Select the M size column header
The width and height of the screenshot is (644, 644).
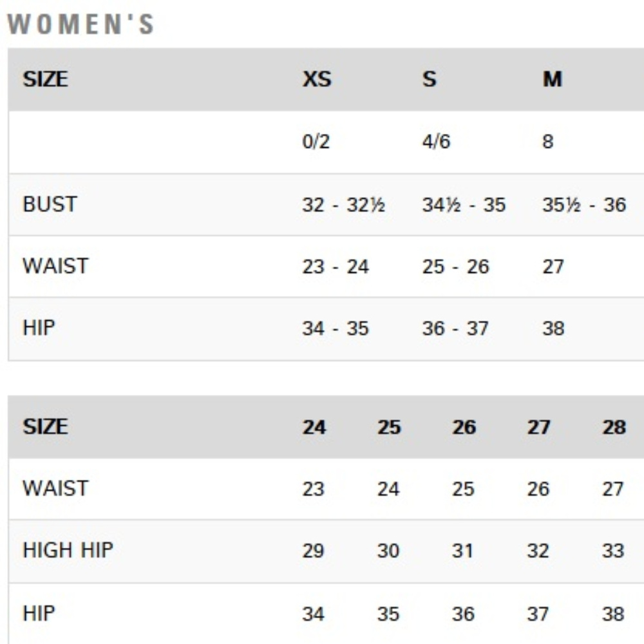tap(552, 79)
